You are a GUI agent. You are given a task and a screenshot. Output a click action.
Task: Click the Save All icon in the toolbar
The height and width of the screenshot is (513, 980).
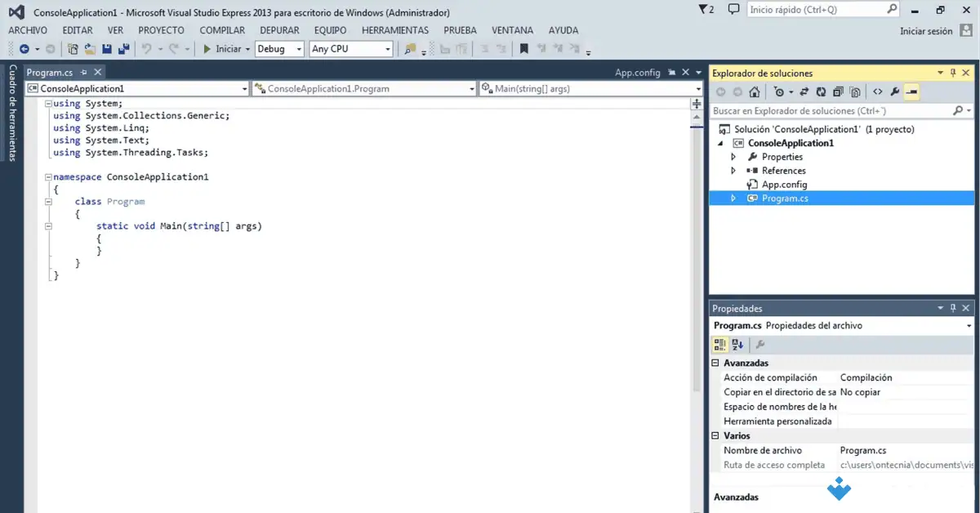pos(123,49)
